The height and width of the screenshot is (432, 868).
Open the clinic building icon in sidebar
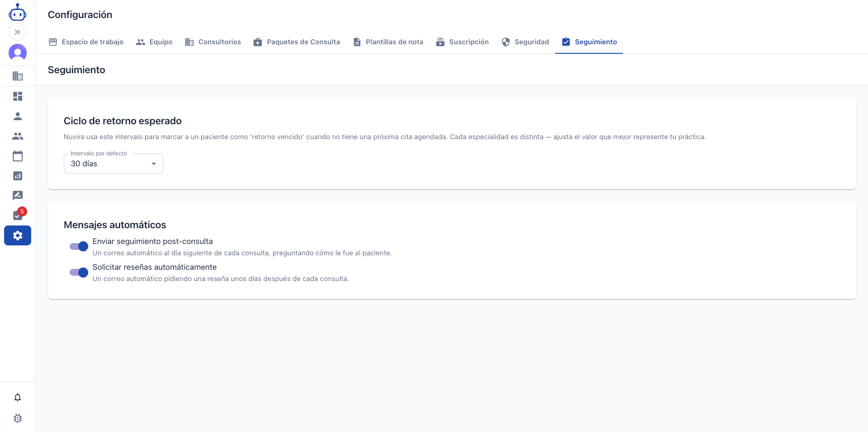tap(18, 76)
